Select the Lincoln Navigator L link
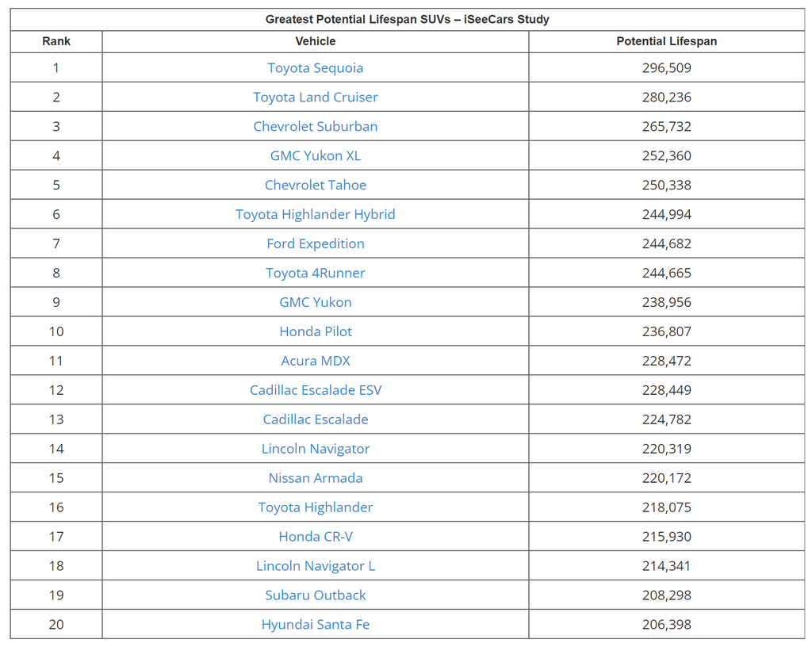 pyautogui.click(x=315, y=566)
